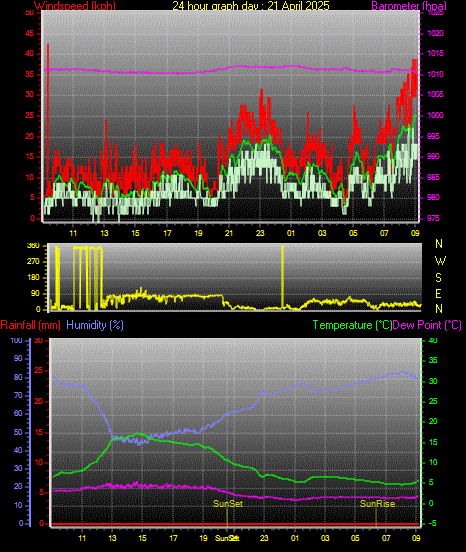Image resolution: width=466 pixels, height=552 pixels.
Task: Click the N compass label at top of direction scale
Action: (x=439, y=244)
